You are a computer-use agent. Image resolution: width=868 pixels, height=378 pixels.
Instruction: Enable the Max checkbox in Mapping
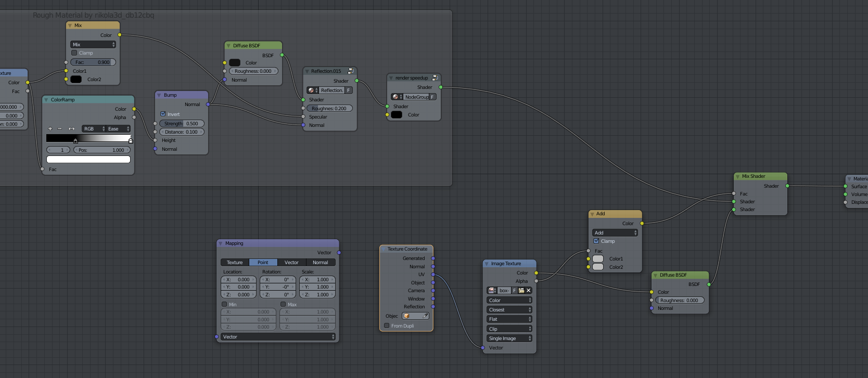[283, 304]
